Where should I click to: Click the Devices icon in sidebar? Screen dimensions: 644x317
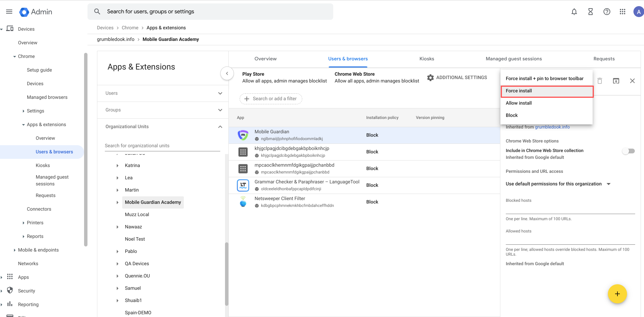[x=10, y=29]
